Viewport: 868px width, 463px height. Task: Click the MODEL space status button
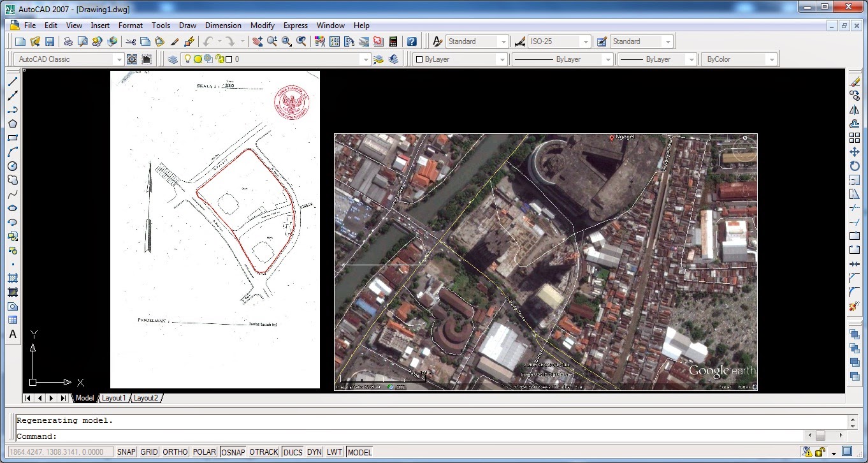(360, 452)
